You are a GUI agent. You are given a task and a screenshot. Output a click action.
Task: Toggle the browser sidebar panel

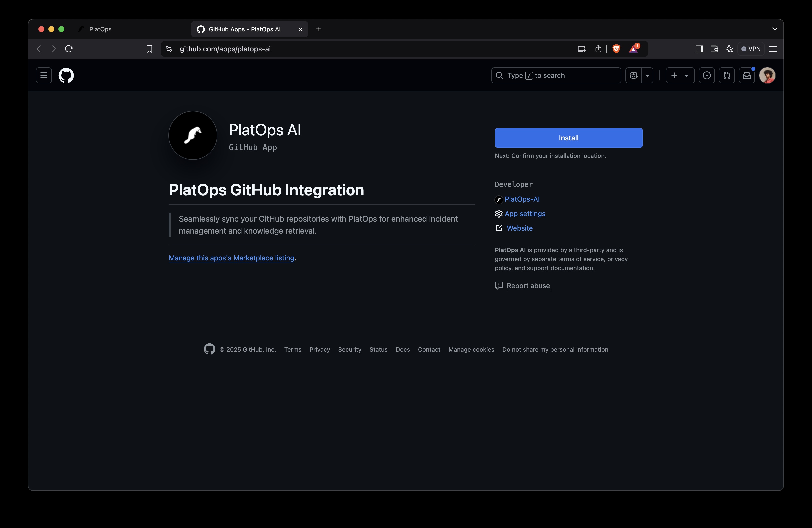[699, 49]
